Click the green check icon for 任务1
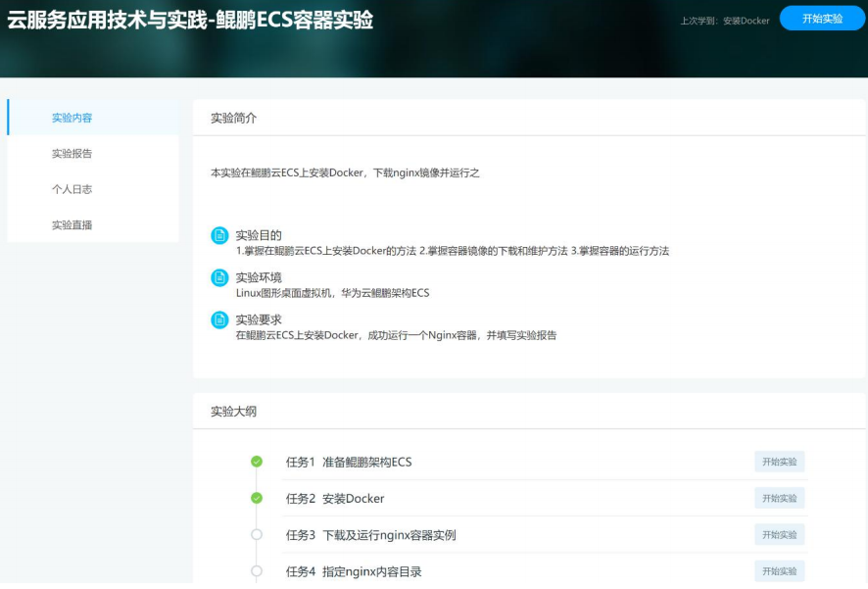Image resolution: width=868 pixels, height=589 pixels. tap(257, 462)
